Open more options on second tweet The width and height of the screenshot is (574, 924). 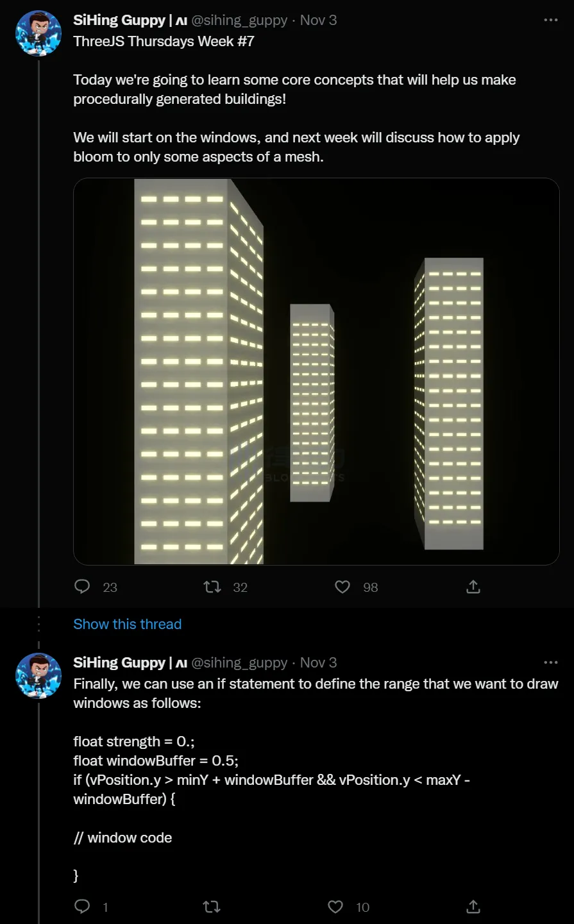tap(550, 662)
